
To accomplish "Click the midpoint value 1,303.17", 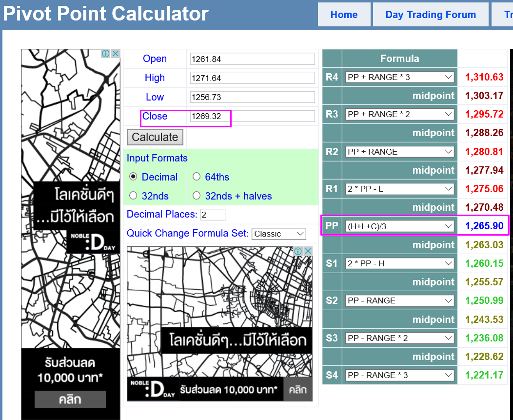I will pyautogui.click(x=484, y=96).
